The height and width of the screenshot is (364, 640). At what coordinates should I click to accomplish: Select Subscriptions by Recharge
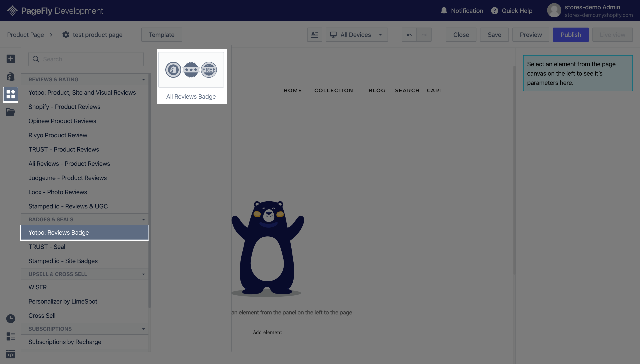tap(85, 342)
